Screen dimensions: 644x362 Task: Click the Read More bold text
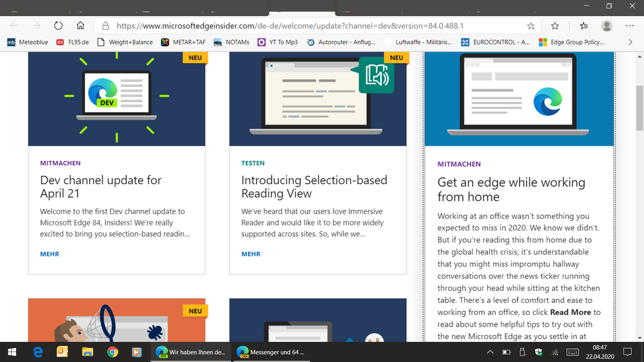571,312
